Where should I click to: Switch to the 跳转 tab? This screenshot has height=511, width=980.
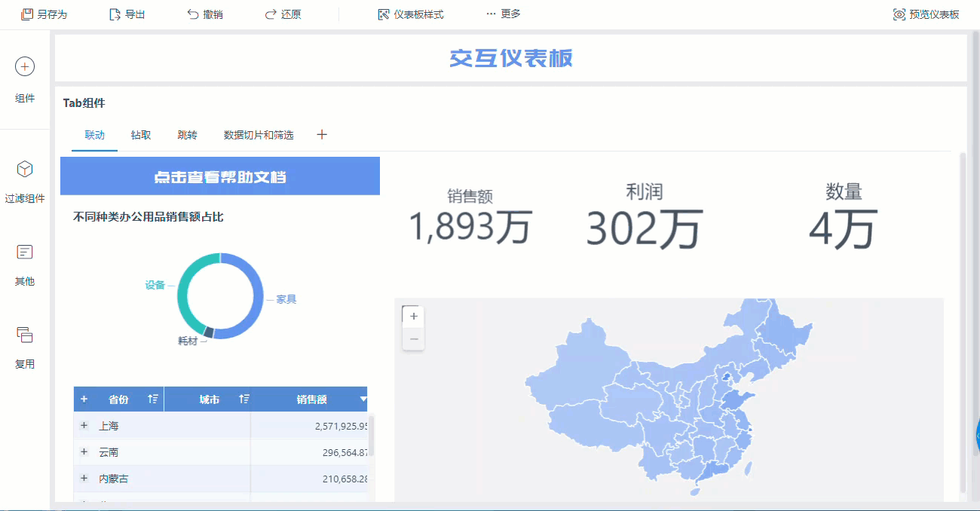(x=187, y=135)
